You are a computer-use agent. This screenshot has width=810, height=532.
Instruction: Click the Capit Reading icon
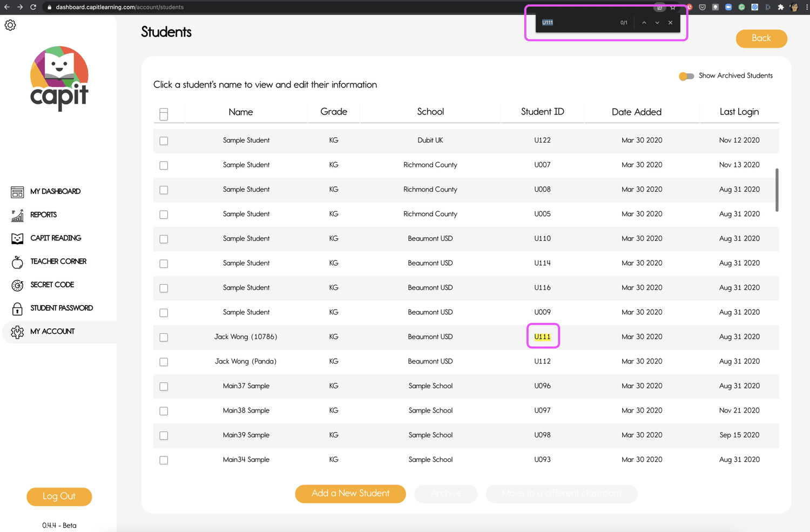[x=17, y=238]
